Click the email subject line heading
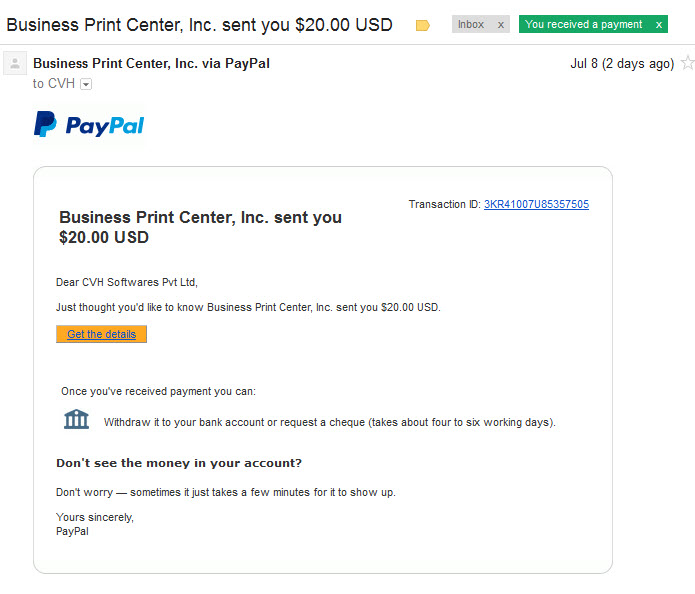 click(x=199, y=25)
